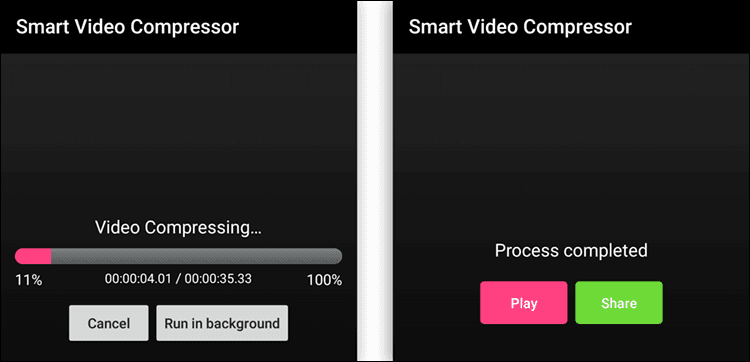Click the edge where pink fill meets grey track
This screenshot has height=362, width=750.
pyautogui.click(x=51, y=256)
